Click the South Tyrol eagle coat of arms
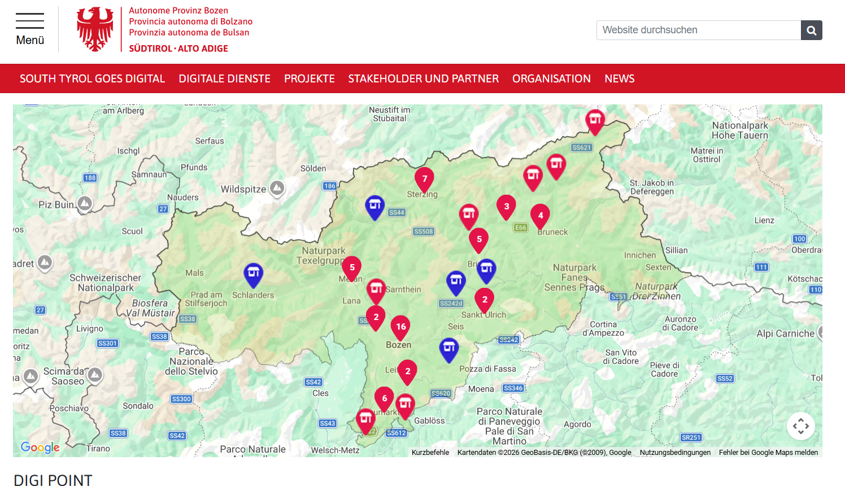 (x=95, y=29)
